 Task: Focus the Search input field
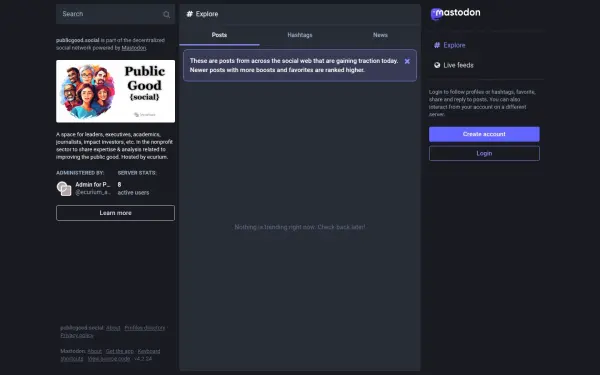pos(115,14)
